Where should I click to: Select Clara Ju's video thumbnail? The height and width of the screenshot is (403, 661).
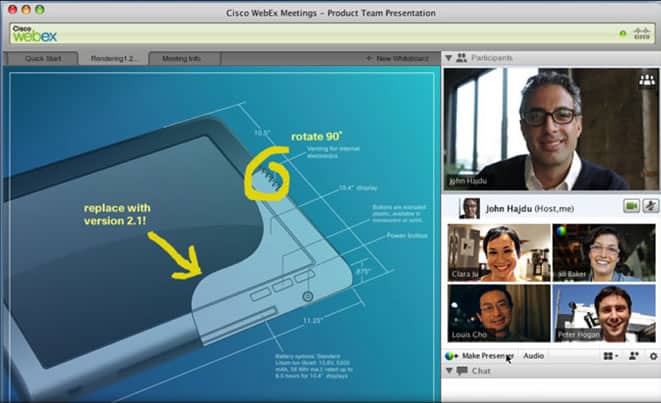pyautogui.click(x=499, y=253)
